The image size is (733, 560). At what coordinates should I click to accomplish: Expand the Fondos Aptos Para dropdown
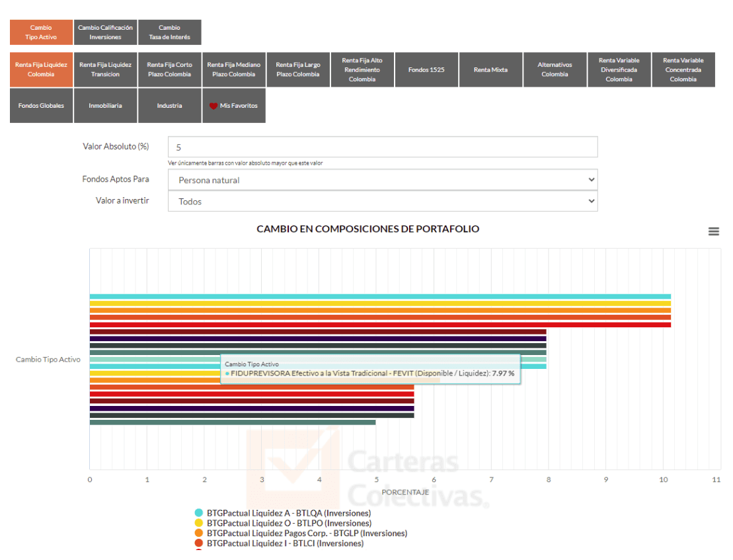pos(383,180)
